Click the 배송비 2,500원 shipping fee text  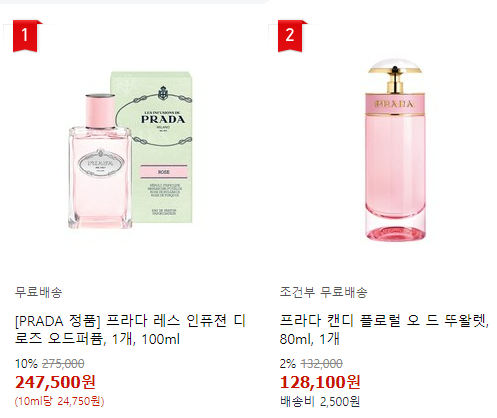point(320,401)
